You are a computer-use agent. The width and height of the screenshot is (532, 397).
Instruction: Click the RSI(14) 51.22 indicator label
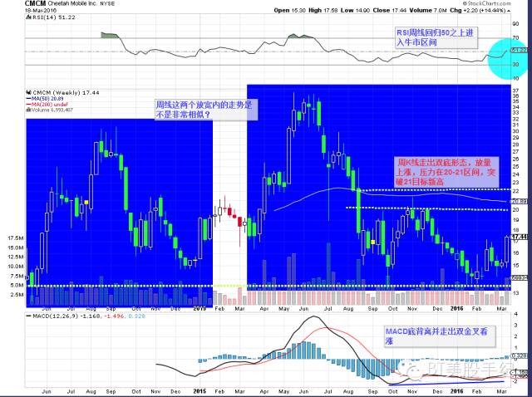51,17
